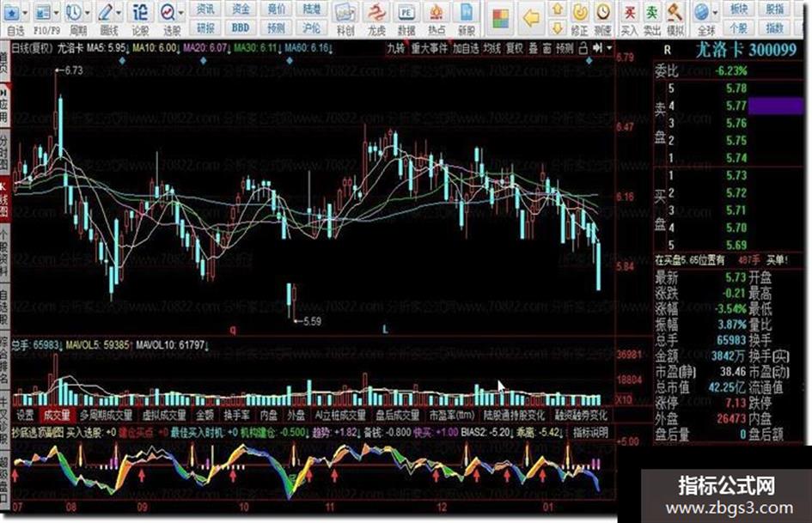Click the BBD button
Image resolution: width=812 pixels, height=523 pixels.
coord(241,27)
